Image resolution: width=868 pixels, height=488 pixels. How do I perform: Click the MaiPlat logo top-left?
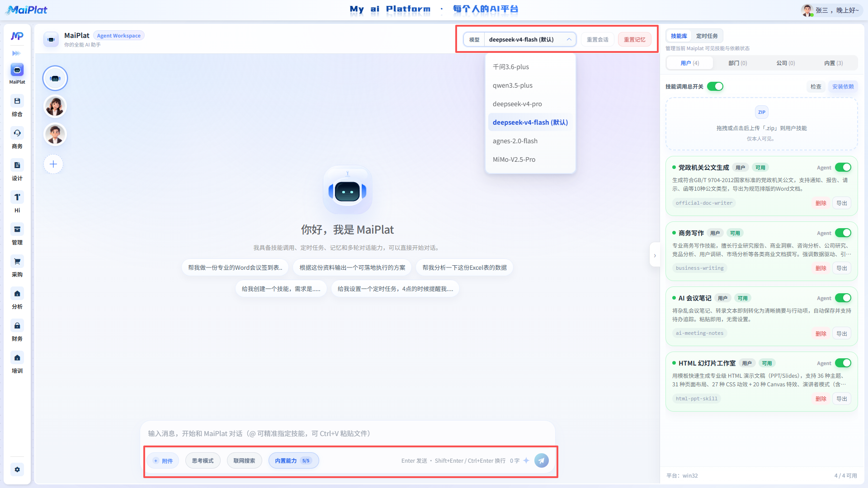click(x=26, y=10)
